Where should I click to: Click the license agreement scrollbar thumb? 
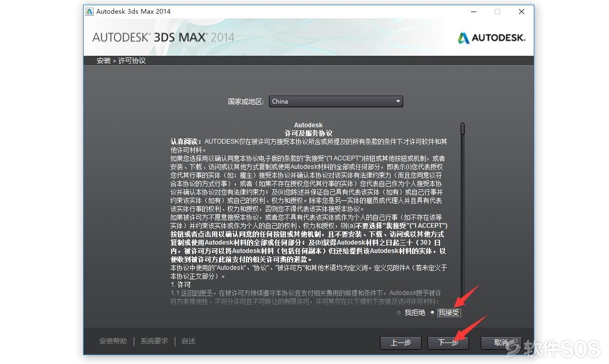click(x=463, y=129)
